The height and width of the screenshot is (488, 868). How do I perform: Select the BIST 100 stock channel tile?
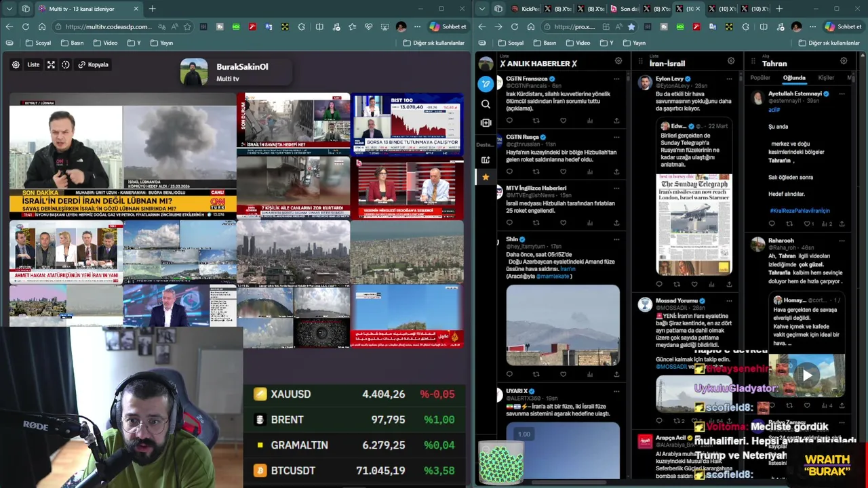(x=407, y=124)
